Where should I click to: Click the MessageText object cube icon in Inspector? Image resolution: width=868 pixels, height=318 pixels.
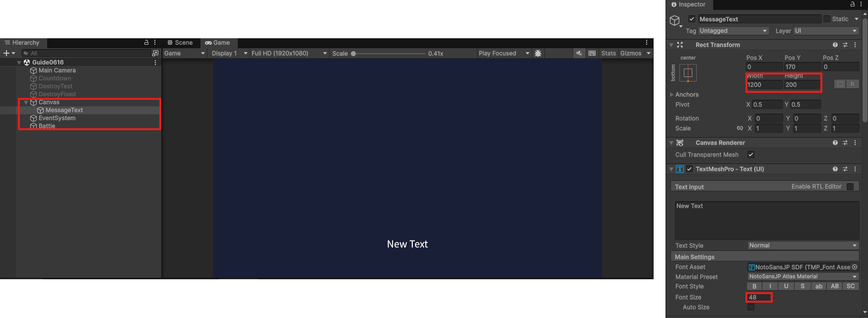click(x=674, y=20)
